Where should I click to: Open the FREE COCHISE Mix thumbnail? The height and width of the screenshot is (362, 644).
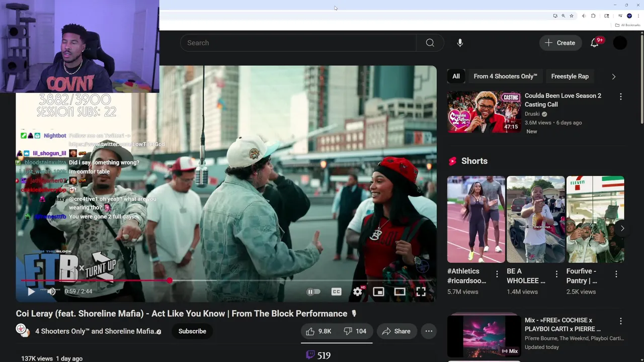pyautogui.click(x=484, y=335)
